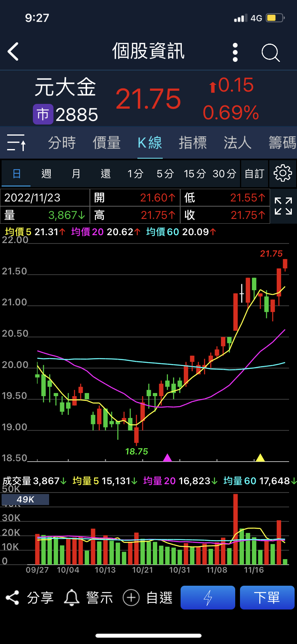Tap the plus circle add-to-watchlist icon
This screenshot has width=297, height=644.
[131, 598]
